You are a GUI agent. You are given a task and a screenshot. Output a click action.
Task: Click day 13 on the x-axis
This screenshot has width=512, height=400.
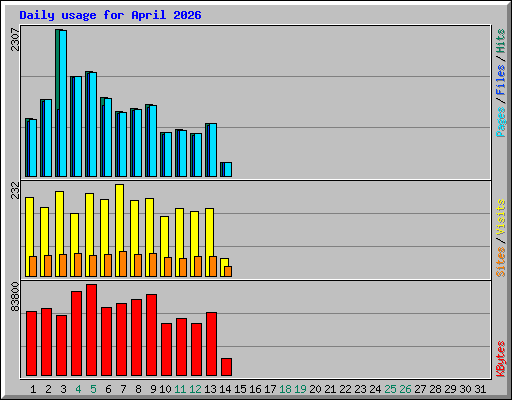pos(210,389)
